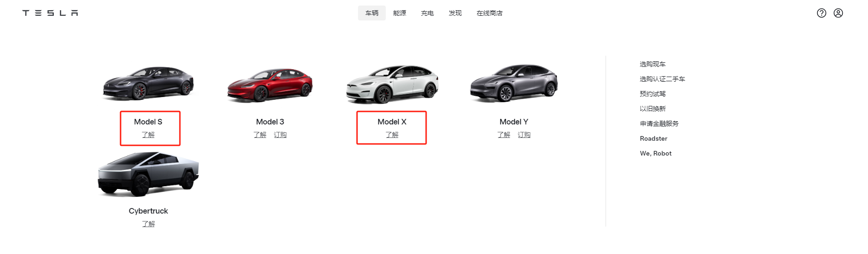
Task: Click 订购 link under Model 3
Action: tap(280, 135)
